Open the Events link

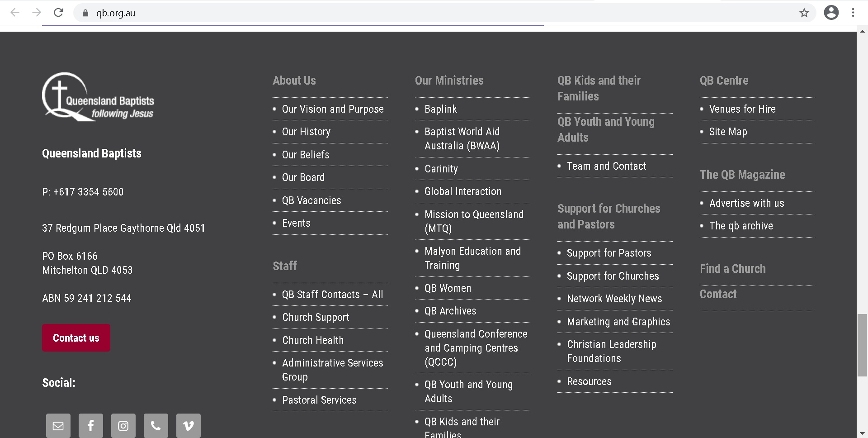coord(296,223)
